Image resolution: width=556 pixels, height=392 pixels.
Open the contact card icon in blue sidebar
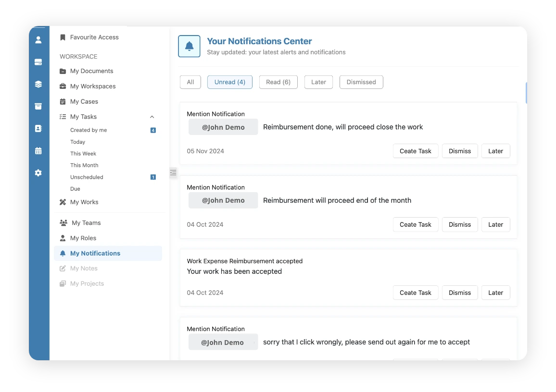click(x=38, y=128)
